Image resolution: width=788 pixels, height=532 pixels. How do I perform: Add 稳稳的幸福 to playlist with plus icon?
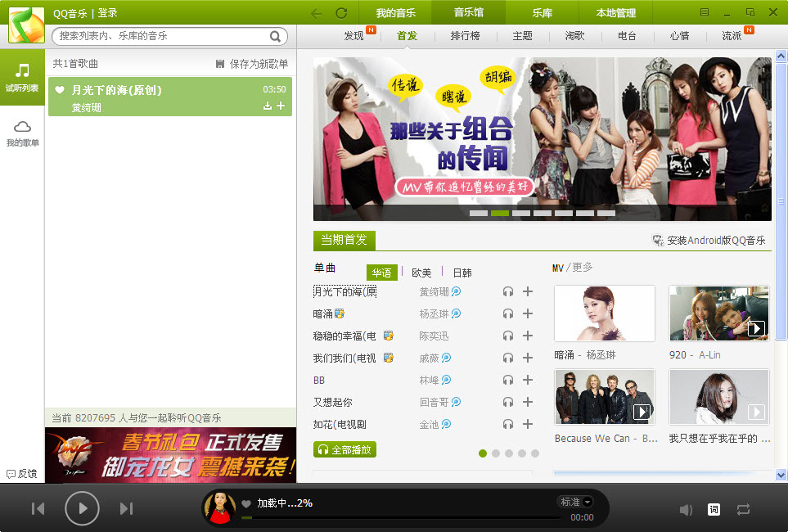pyautogui.click(x=528, y=336)
